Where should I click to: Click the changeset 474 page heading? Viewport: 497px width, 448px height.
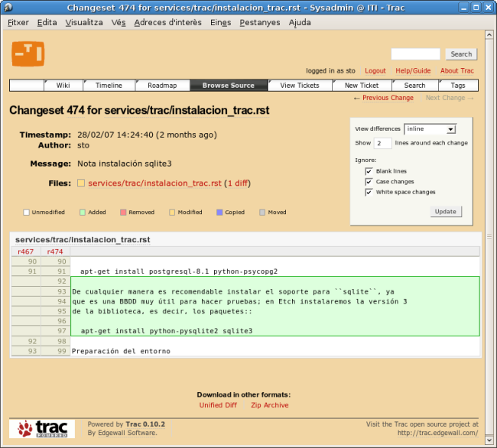139,110
